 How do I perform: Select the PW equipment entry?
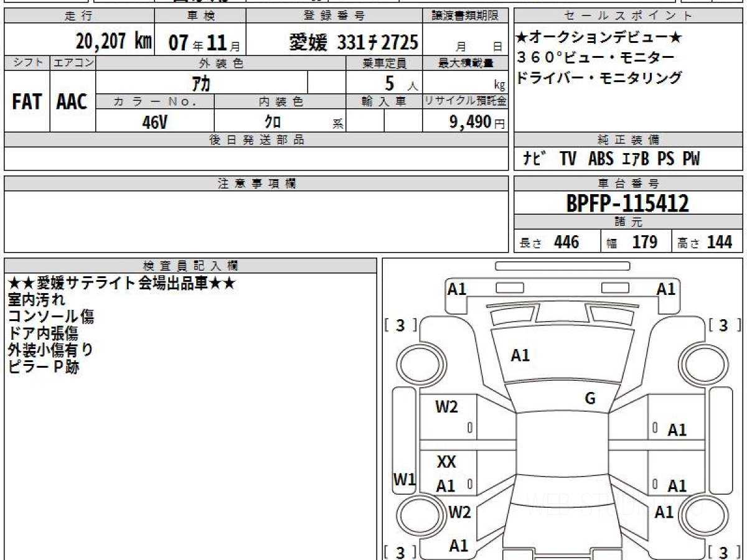pos(691,159)
